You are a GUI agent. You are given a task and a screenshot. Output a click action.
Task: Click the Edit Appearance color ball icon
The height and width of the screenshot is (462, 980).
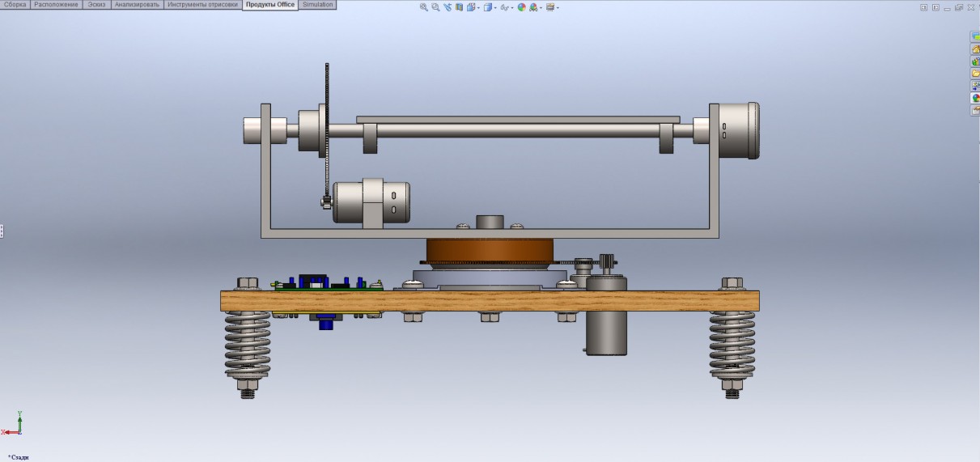521,7
